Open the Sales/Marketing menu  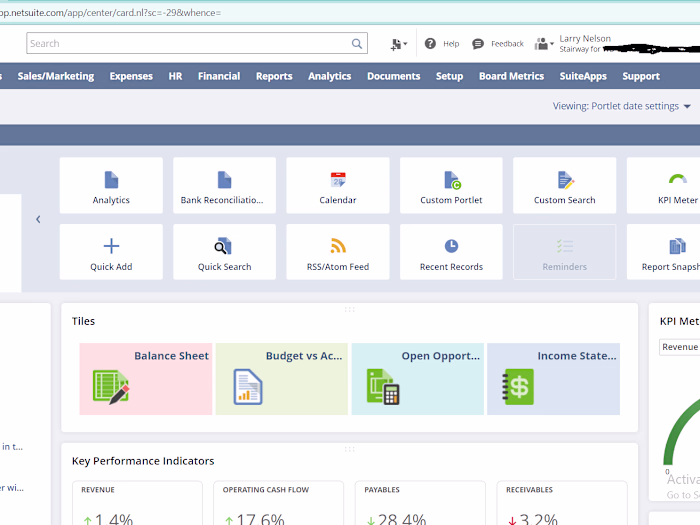[56, 76]
